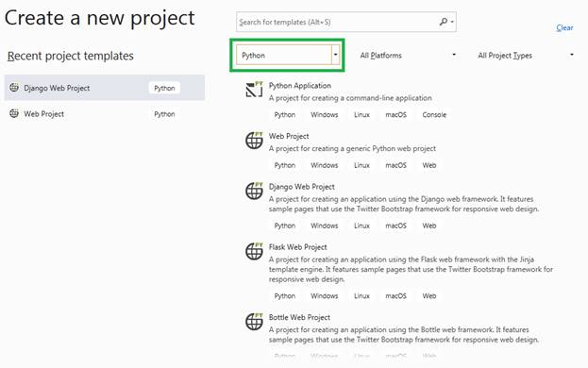Image resolution: width=588 pixels, height=368 pixels.
Task: Click the Django Web Project globe icon in template list
Action: pyautogui.click(x=254, y=191)
